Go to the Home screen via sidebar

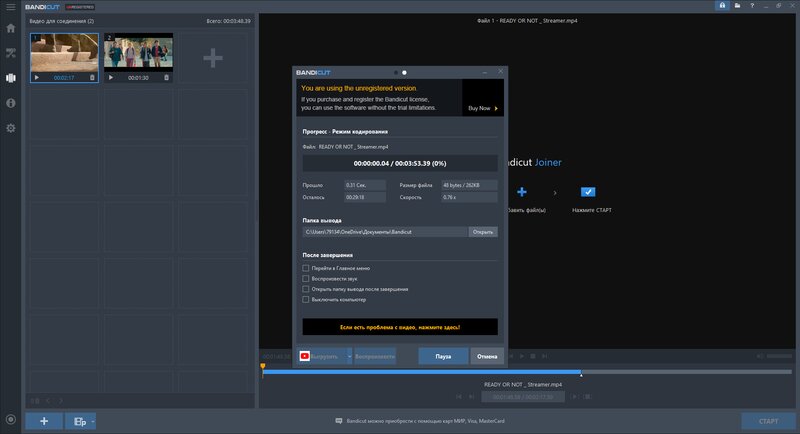click(x=11, y=28)
